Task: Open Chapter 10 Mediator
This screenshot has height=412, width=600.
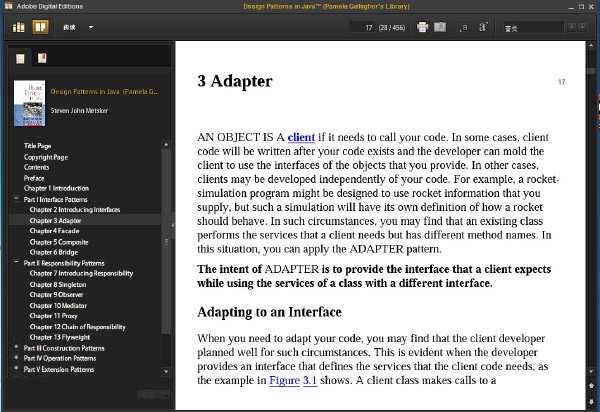Action: tap(58, 306)
